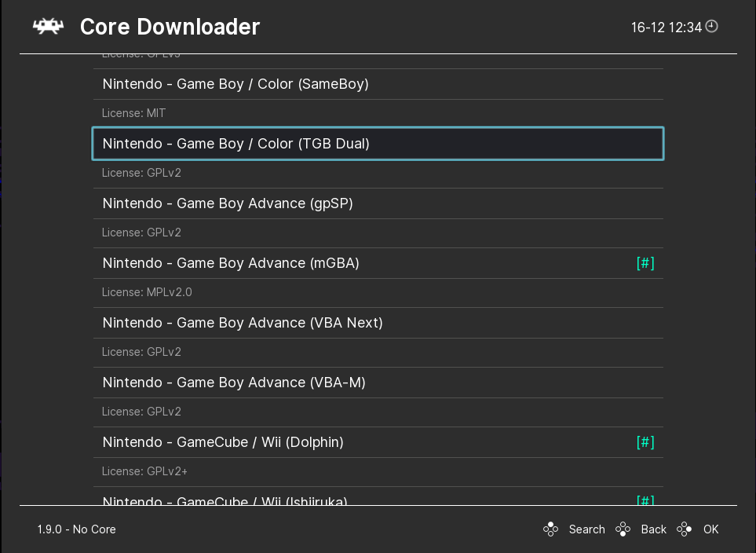Select Nintendo - GameCube / Wii (Dolphin) core
Image resolution: width=756 pixels, height=553 pixels.
(x=378, y=442)
